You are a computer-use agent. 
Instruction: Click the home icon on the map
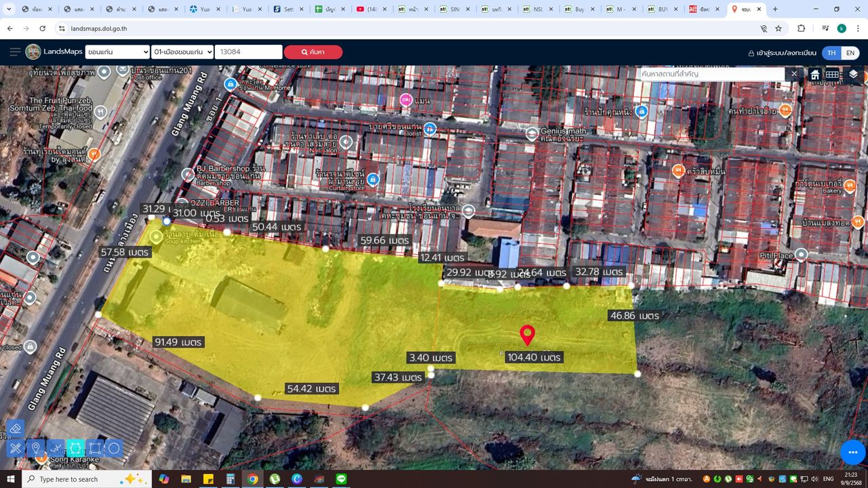[815, 75]
